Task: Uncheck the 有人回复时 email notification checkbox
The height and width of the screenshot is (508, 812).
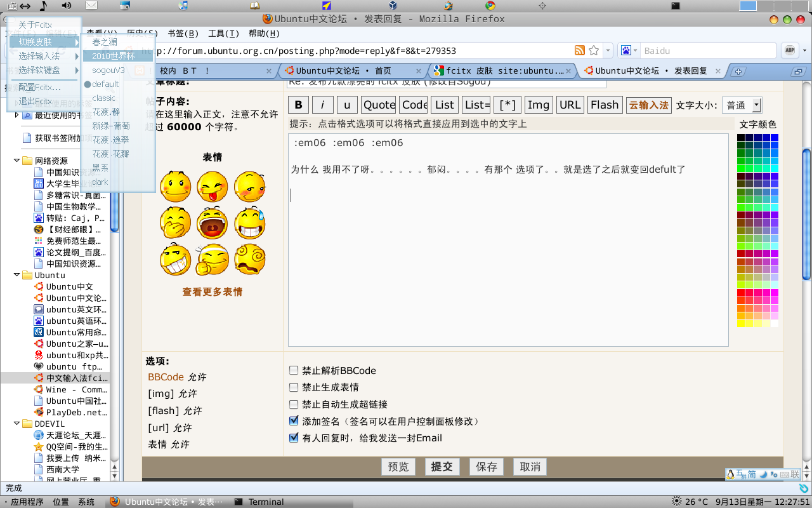Action: (294, 438)
